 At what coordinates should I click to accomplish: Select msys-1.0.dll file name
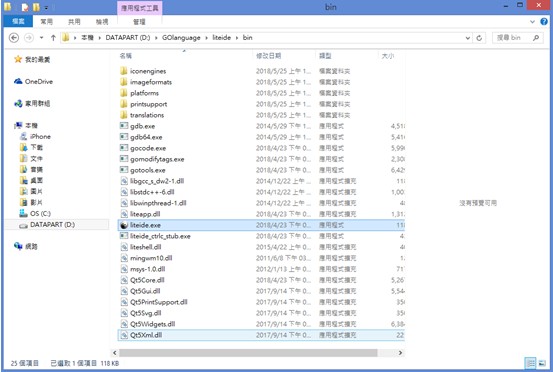click(x=147, y=269)
